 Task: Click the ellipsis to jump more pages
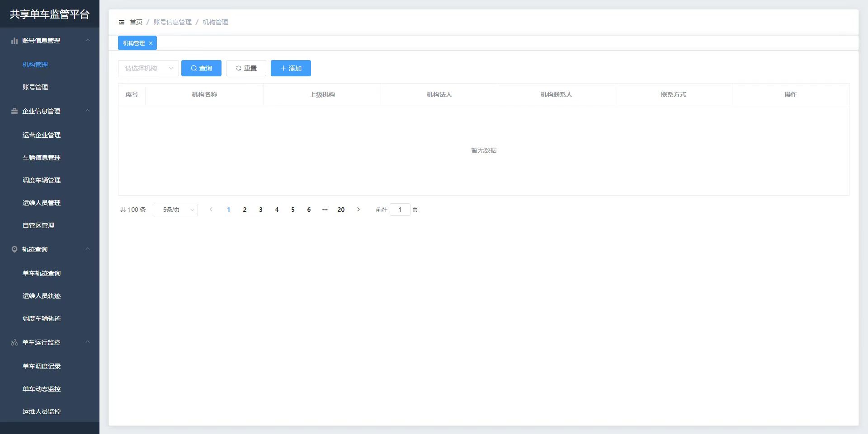point(325,210)
